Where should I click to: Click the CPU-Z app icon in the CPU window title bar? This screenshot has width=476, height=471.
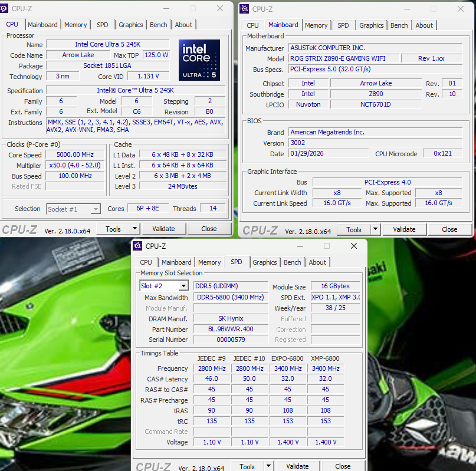click(x=5, y=8)
